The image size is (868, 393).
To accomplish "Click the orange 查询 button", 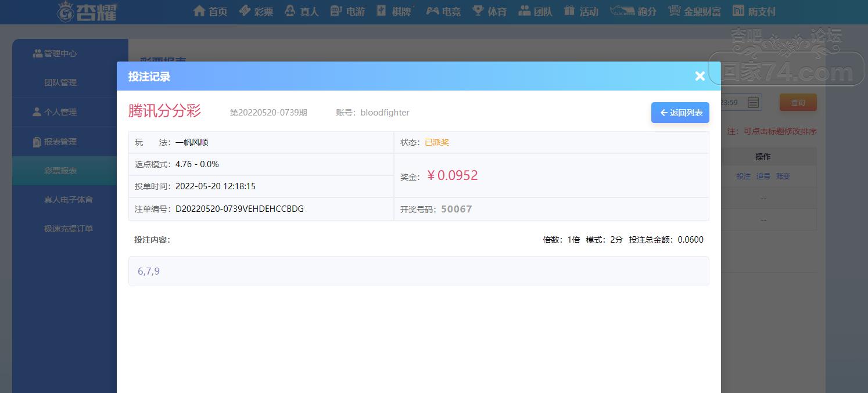I will coord(798,103).
